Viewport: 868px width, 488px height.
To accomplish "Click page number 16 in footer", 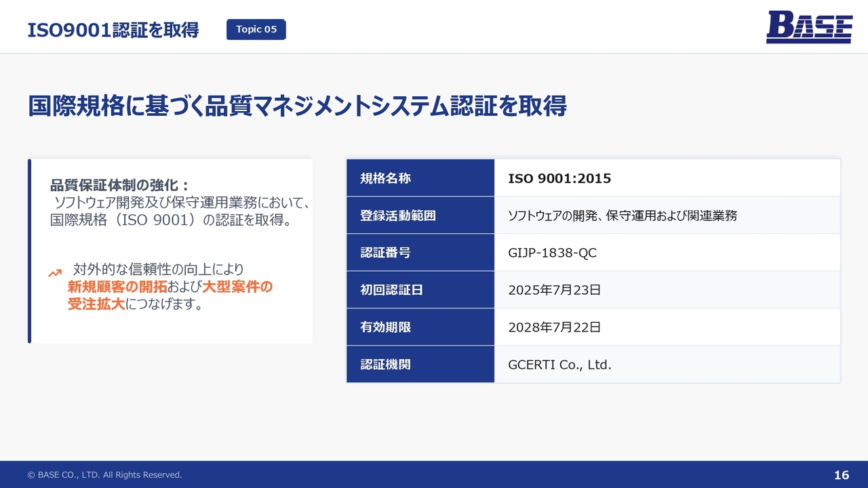I will [841, 475].
